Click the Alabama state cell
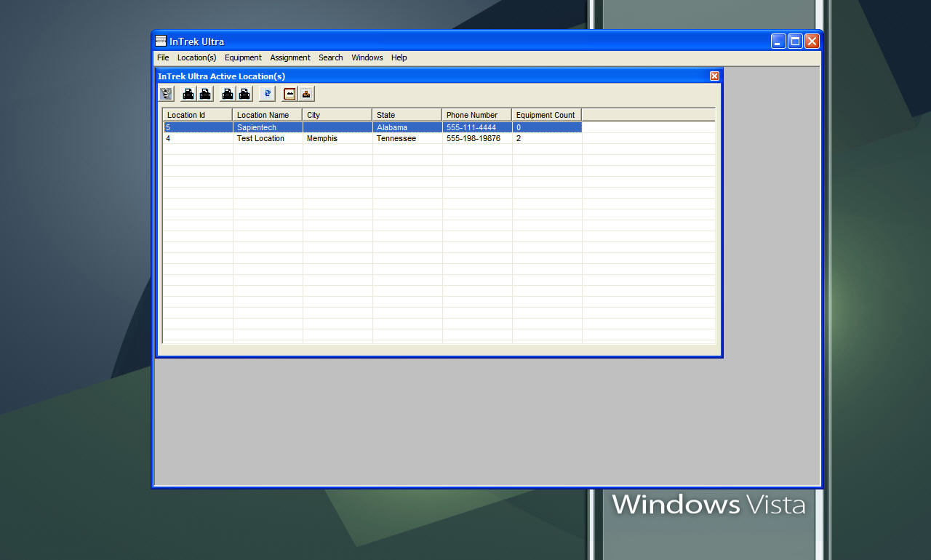931x560 pixels. (407, 127)
